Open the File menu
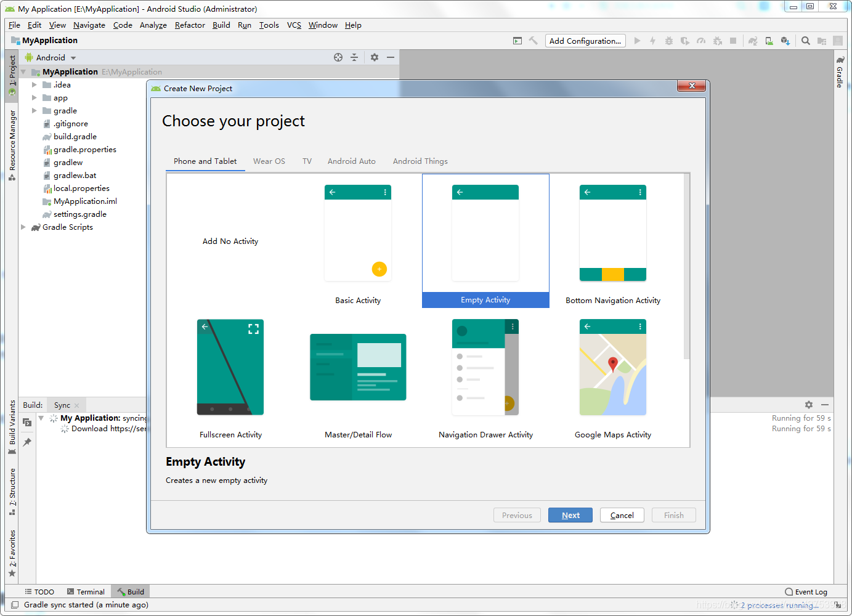This screenshot has height=616, width=852. point(14,25)
